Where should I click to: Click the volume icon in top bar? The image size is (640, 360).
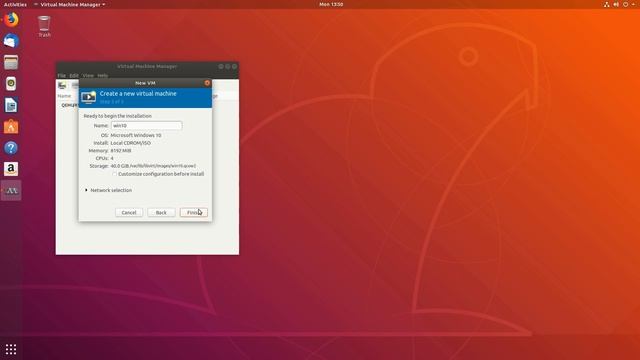tap(616, 4)
